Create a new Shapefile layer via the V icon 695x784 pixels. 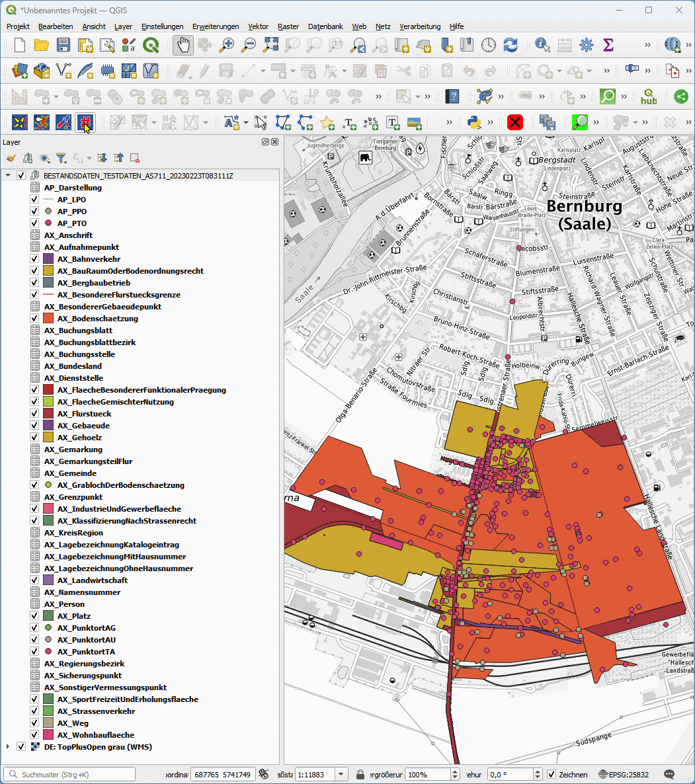[x=63, y=71]
